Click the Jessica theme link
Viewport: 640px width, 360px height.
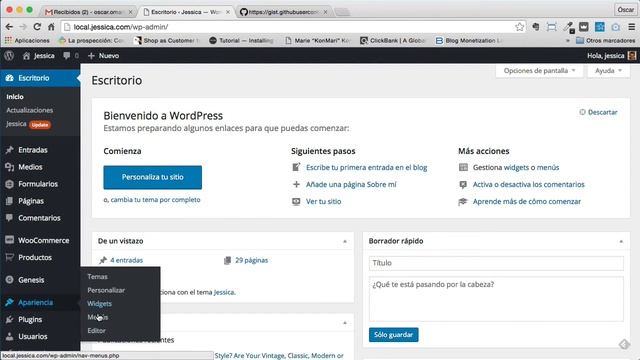[224, 292]
